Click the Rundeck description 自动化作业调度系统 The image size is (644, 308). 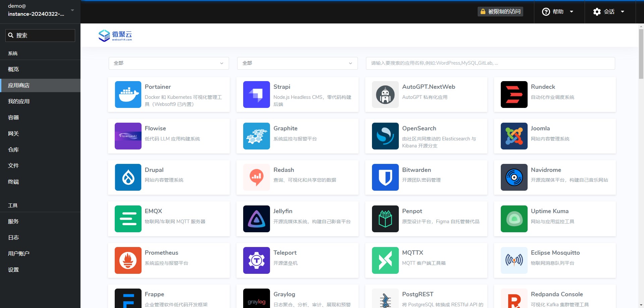(x=552, y=97)
